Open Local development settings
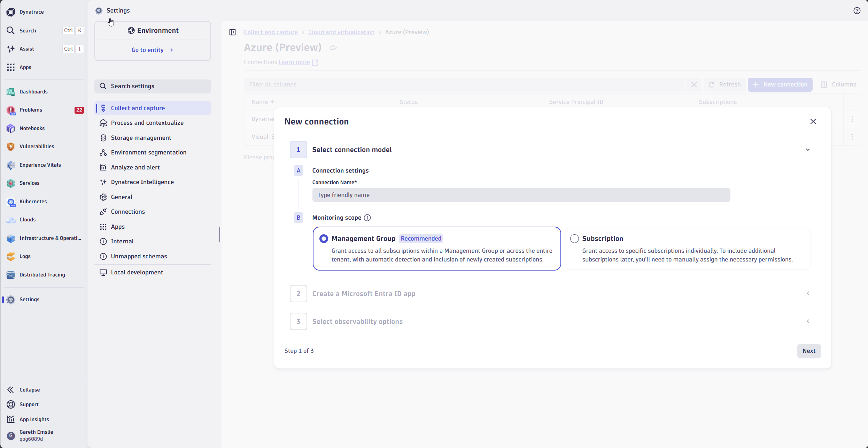This screenshot has height=448, width=868. (153, 272)
